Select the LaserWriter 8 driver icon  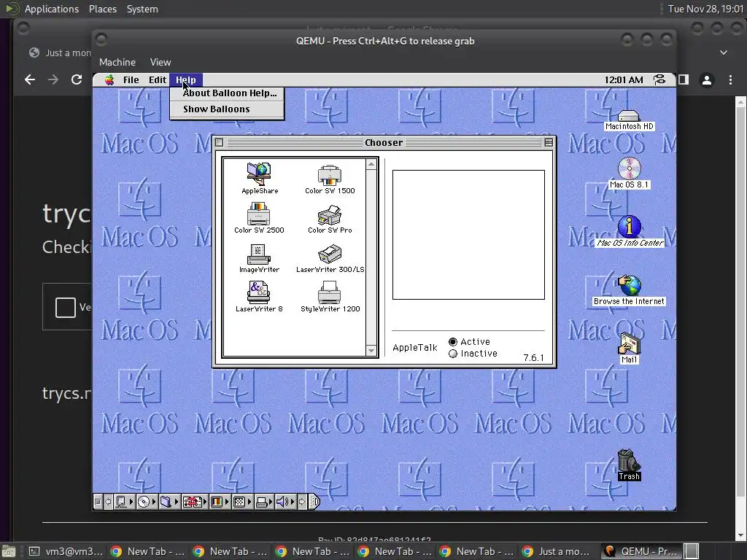click(x=259, y=297)
